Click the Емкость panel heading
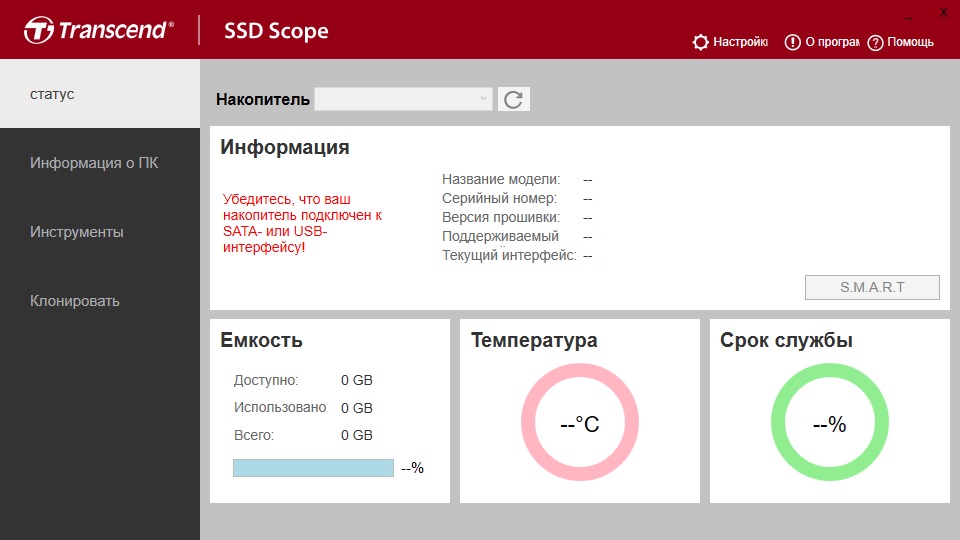960x540 pixels. point(261,340)
